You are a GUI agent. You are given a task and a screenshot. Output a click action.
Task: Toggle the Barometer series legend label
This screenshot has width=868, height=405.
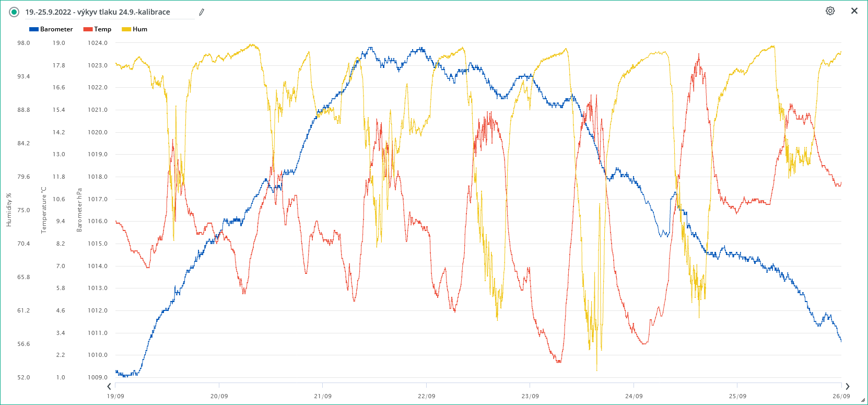tap(56, 29)
